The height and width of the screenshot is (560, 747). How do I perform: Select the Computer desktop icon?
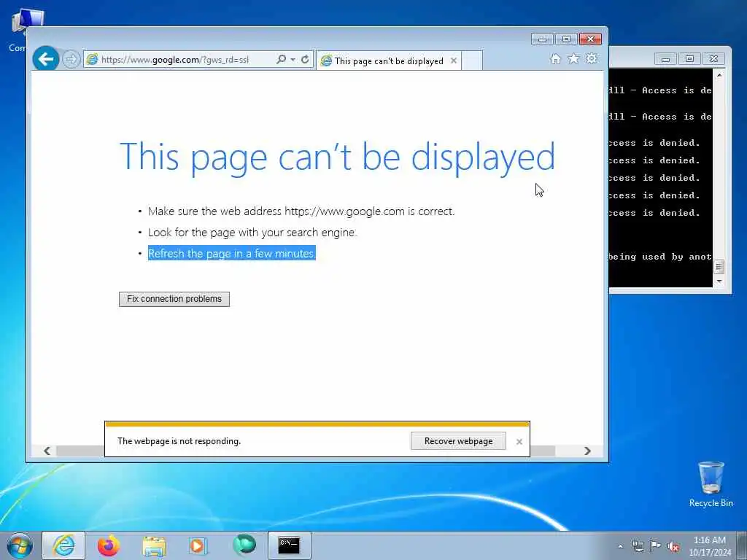click(x=26, y=29)
